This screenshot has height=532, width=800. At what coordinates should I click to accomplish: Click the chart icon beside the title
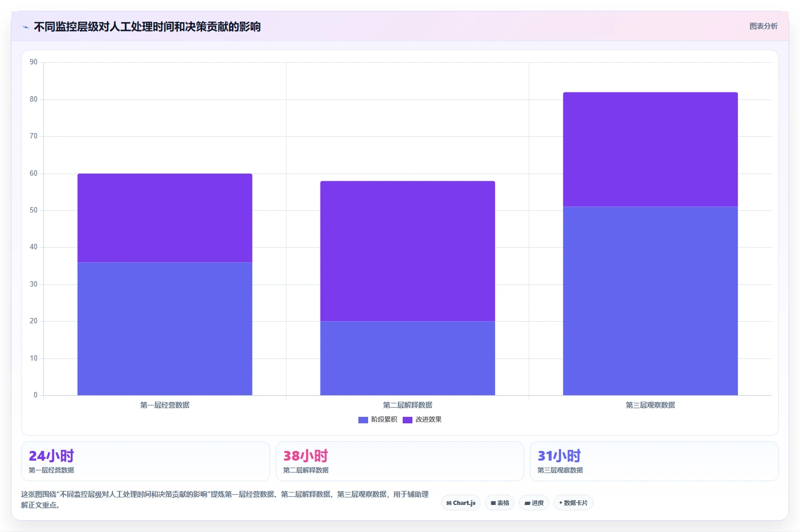25,27
